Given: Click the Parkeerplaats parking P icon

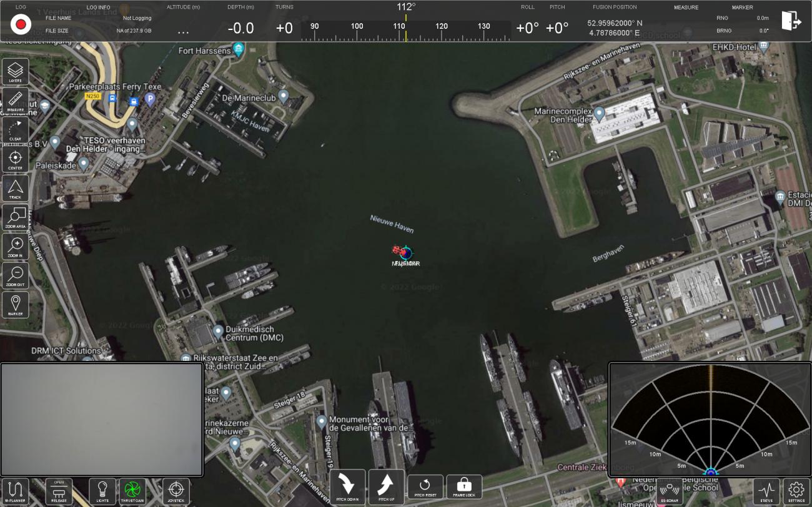Looking at the screenshot, I should (x=150, y=98).
